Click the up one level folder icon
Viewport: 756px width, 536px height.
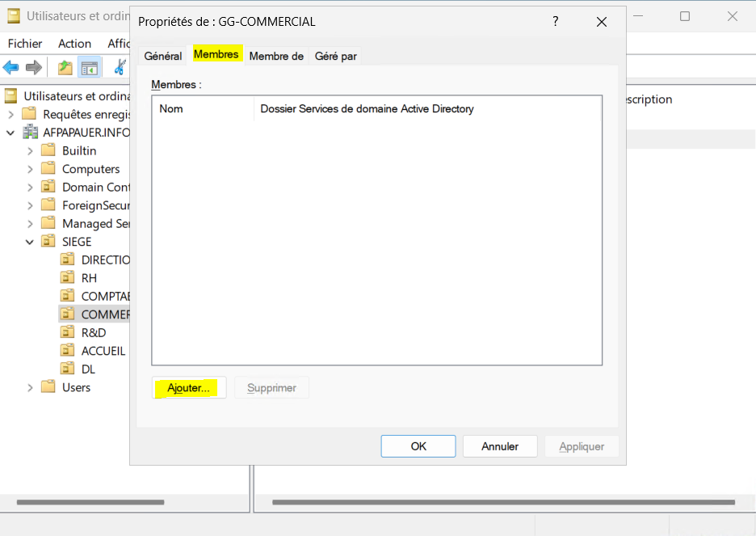click(x=65, y=68)
